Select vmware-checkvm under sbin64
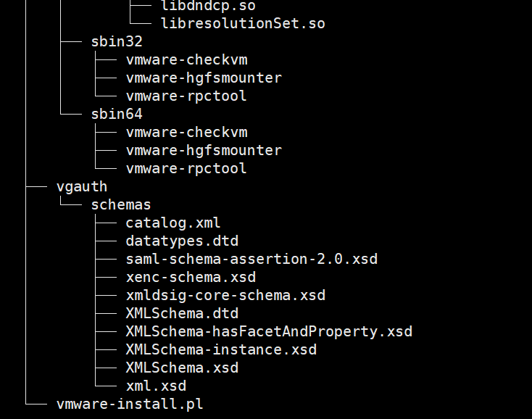Viewport: 532px width, 419px height. pyautogui.click(x=186, y=132)
